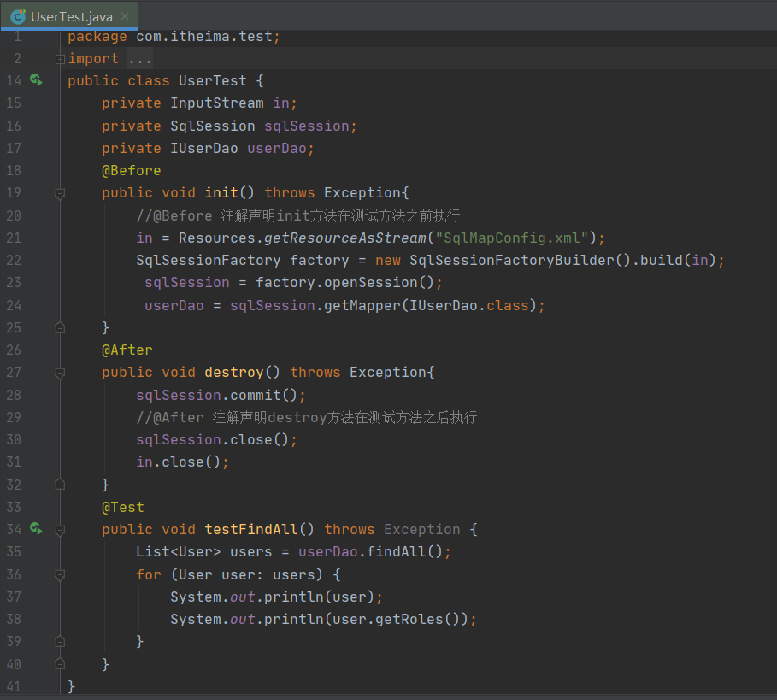Click the @After annotation
Viewport: 777px width, 700px height.
(x=127, y=350)
